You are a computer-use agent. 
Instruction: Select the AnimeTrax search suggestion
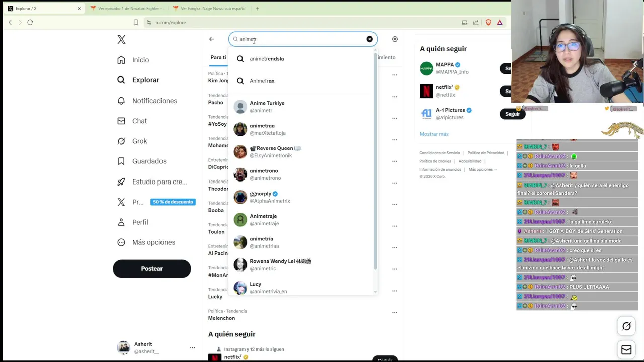302,81
